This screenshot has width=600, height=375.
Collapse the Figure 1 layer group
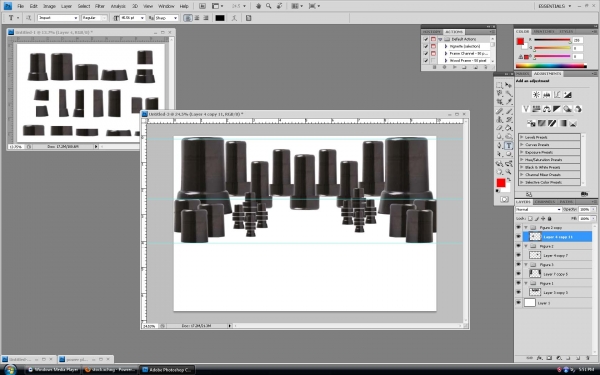click(526, 283)
